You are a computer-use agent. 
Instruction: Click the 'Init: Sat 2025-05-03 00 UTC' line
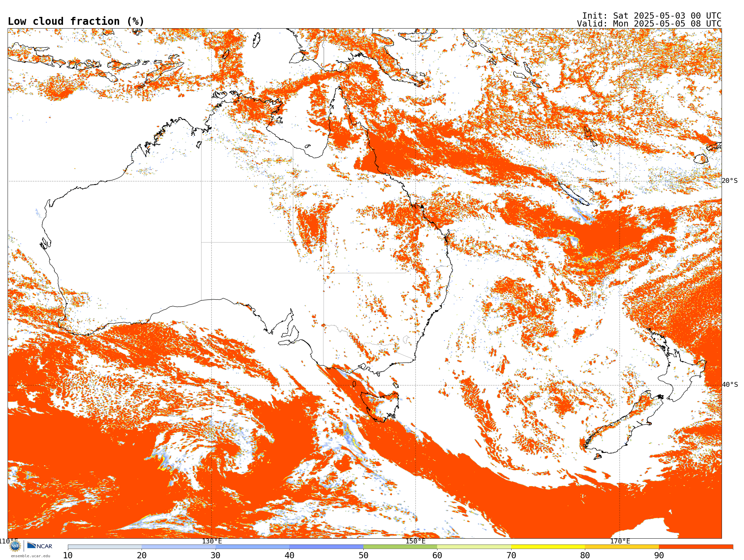pos(652,16)
